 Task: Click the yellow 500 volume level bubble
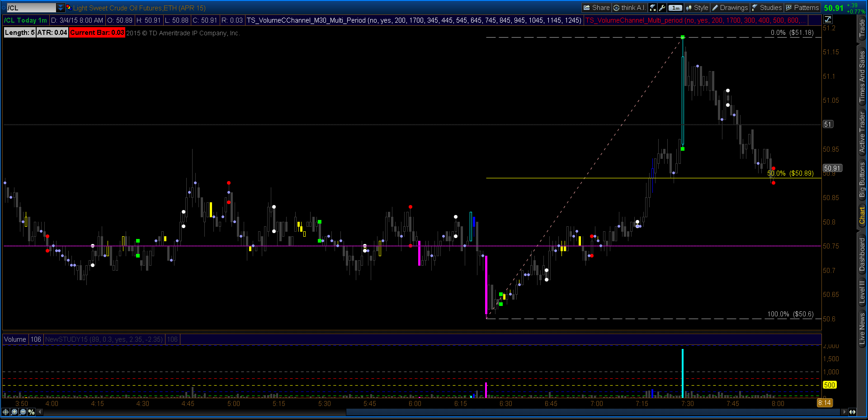[x=830, y=385]
